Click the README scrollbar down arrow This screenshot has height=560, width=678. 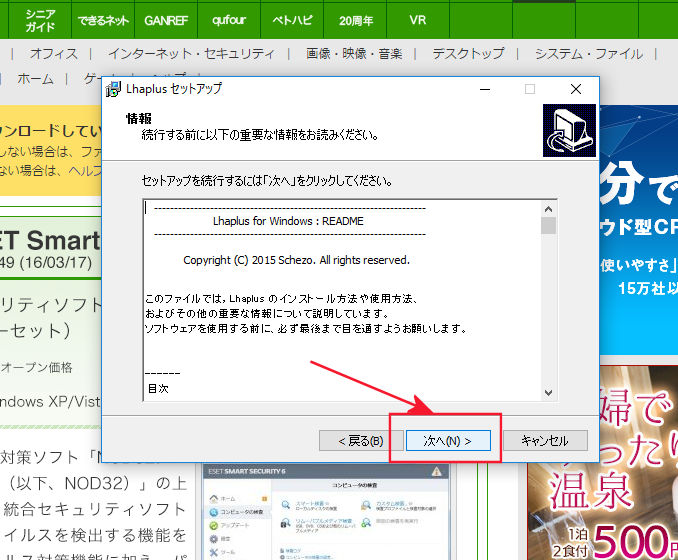548,393
